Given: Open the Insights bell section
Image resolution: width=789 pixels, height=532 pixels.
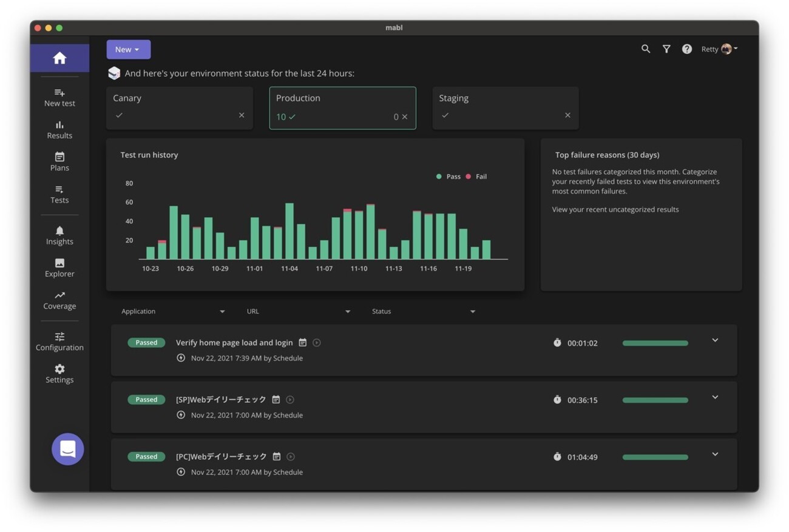Looking at the screenshot, I should coord(59,235).
